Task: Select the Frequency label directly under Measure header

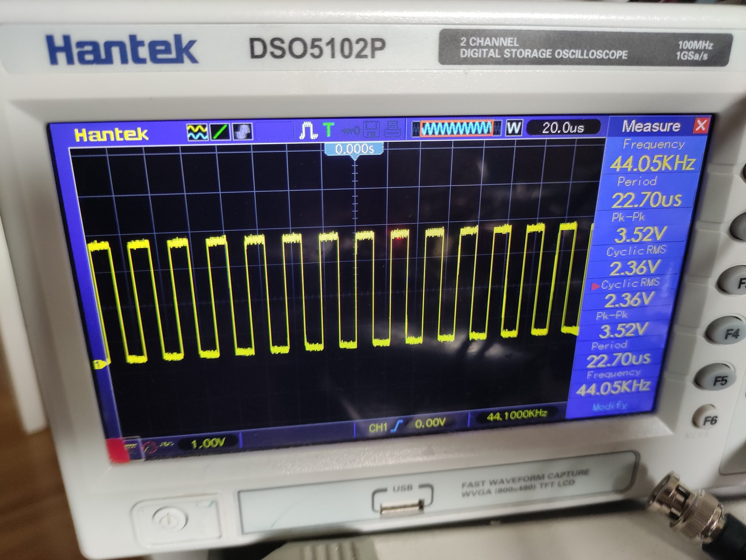Action: coord(653,145)
